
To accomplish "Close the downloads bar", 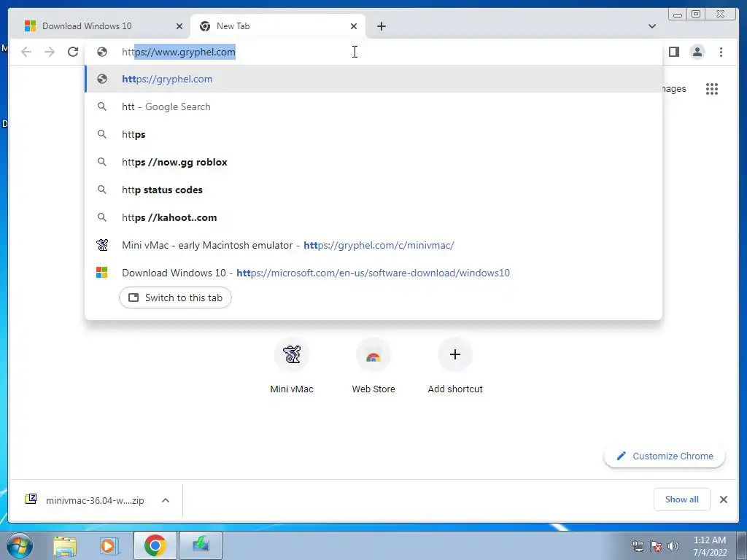I will (x=723, y=499).
